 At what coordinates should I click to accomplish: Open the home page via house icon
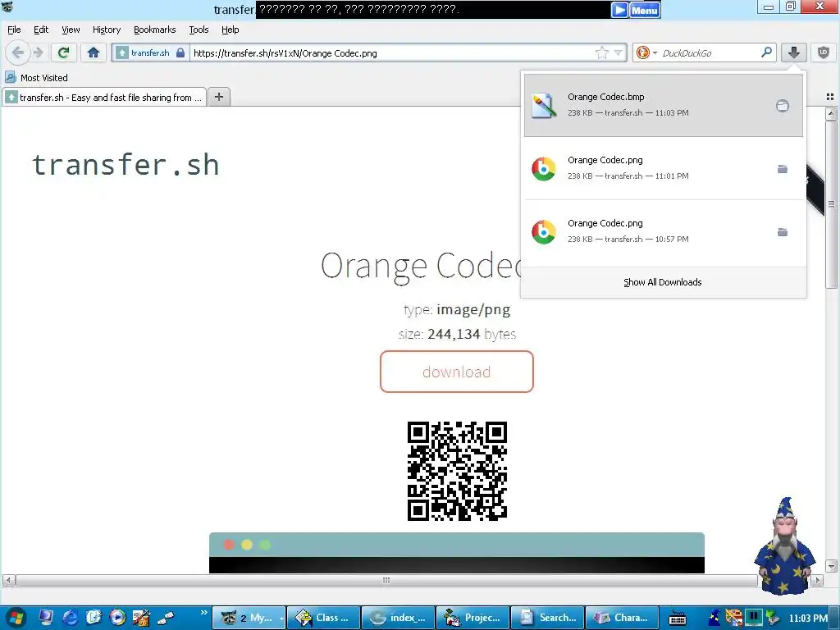click(94, 52)
